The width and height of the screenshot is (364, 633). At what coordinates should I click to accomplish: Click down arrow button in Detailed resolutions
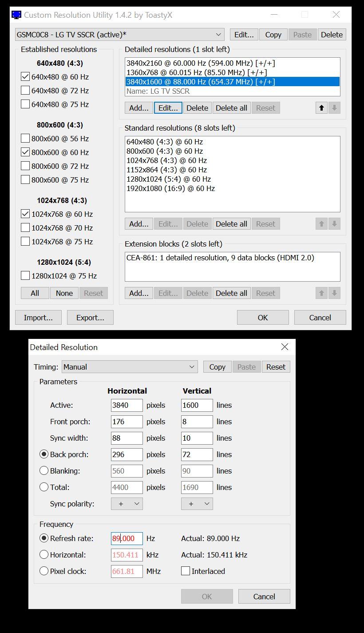point(335,108)
